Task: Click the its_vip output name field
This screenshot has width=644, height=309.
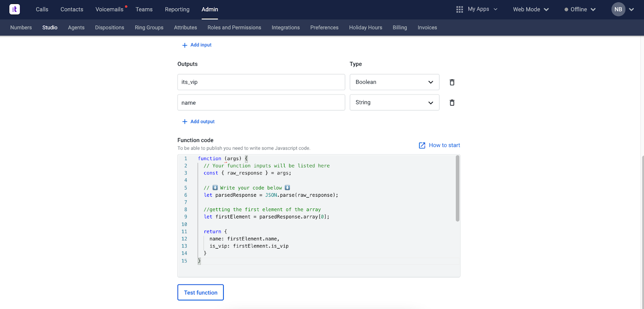Action: point(261,82)
